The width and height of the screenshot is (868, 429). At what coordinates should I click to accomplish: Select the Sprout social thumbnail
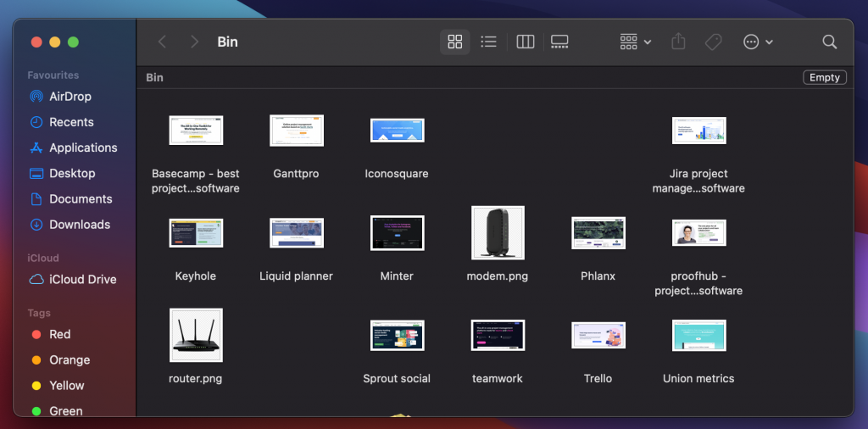(397, 335)
